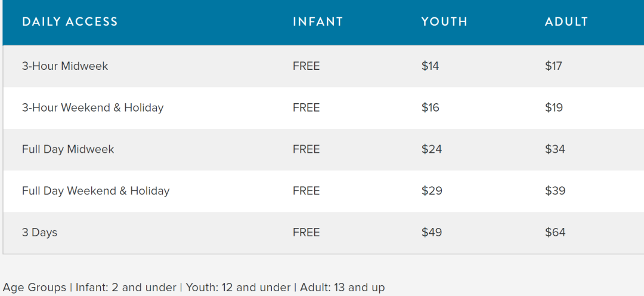Click the INFANT column header

tap(318, 22)
